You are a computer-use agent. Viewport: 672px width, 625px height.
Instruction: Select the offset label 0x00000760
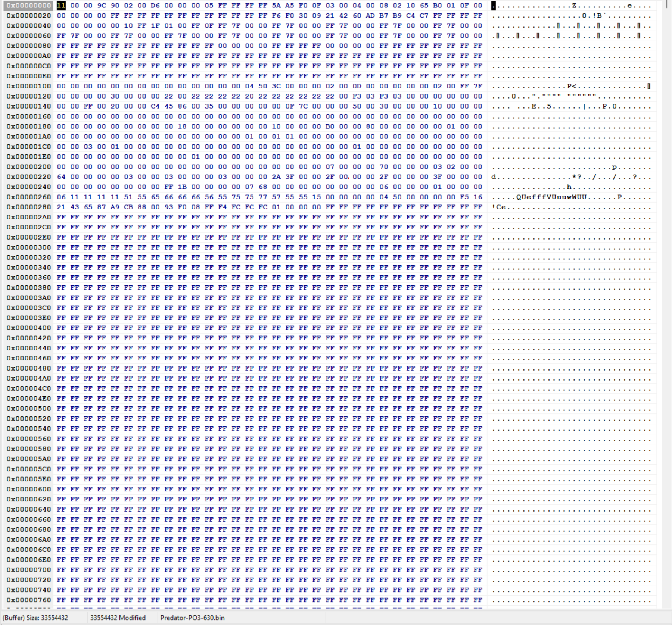click(x=29, y=600)
